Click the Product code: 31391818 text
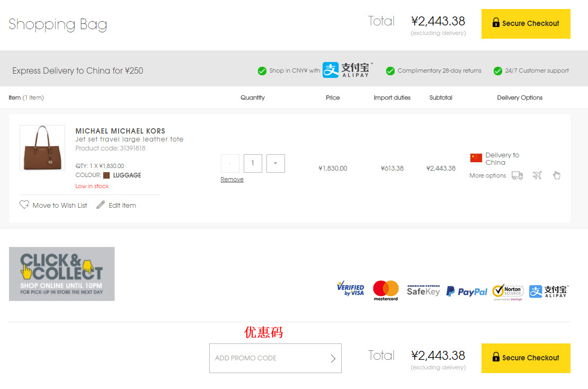Image resolution: width=588 pixels, height=389 pixels. click(110, 148)
